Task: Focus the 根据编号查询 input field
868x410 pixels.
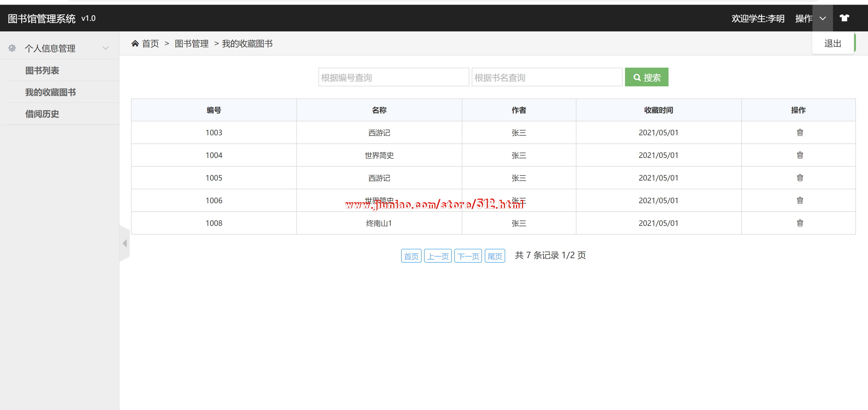Action: point(393,78)
